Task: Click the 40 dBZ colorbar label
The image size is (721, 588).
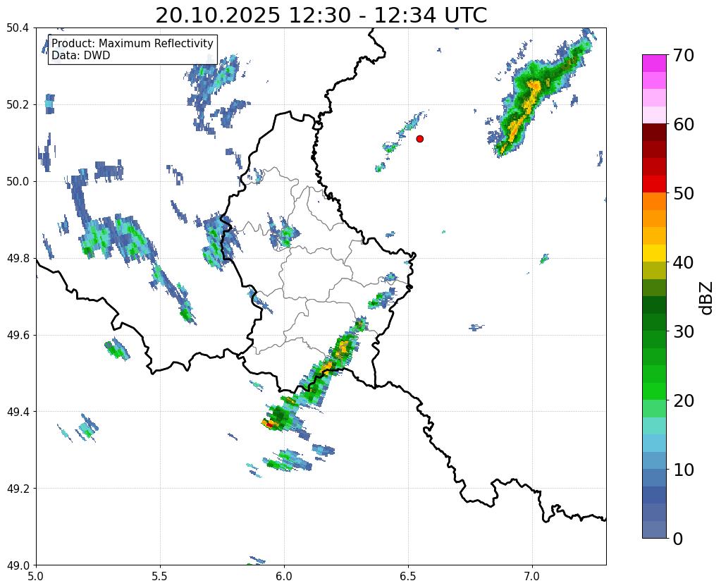Action: [684, 262]
